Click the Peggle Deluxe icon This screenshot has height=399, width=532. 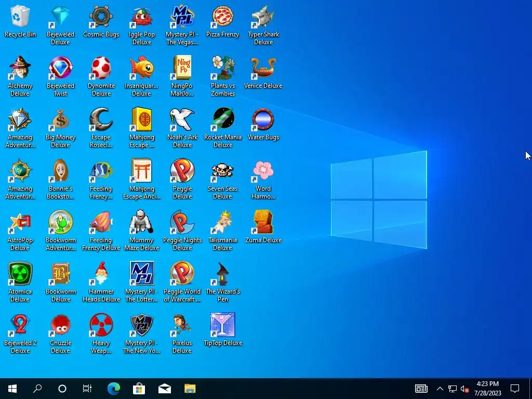182,170
